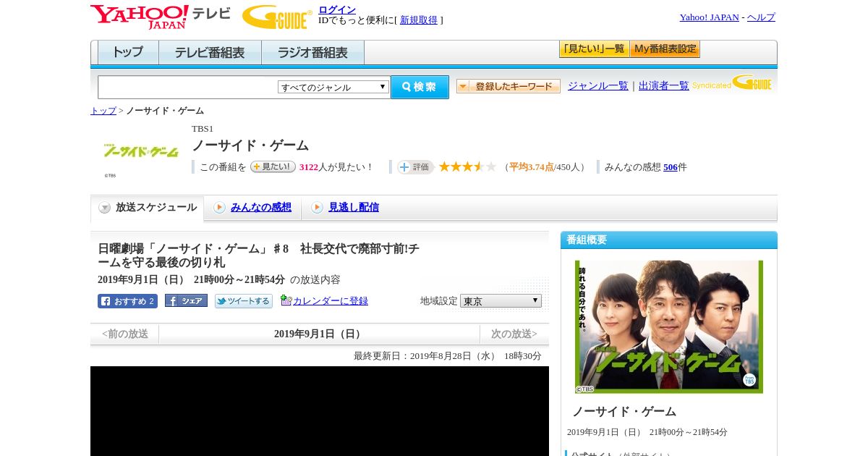
Task: Click the Facebook シェア button
Action: point(186,300)
